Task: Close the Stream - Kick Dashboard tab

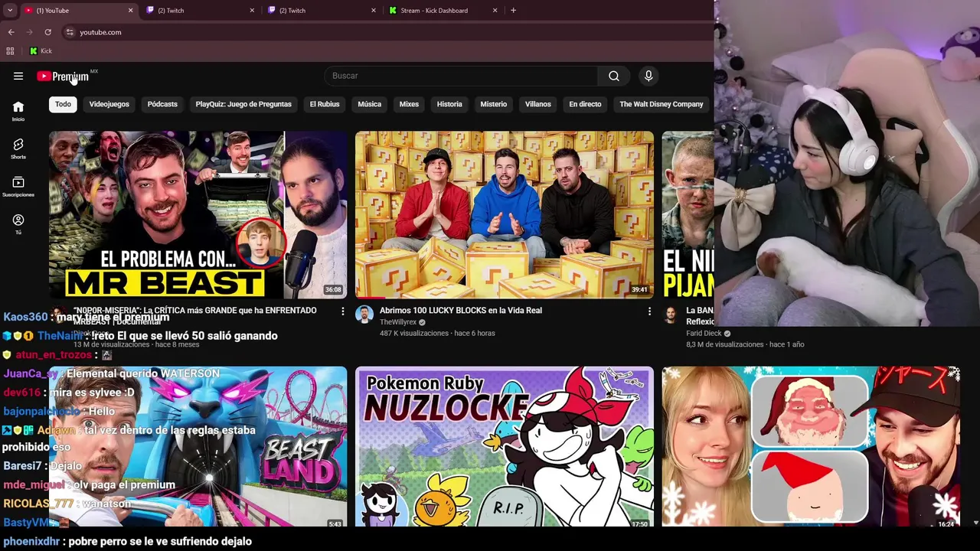Action: click(x=495, y=11)
